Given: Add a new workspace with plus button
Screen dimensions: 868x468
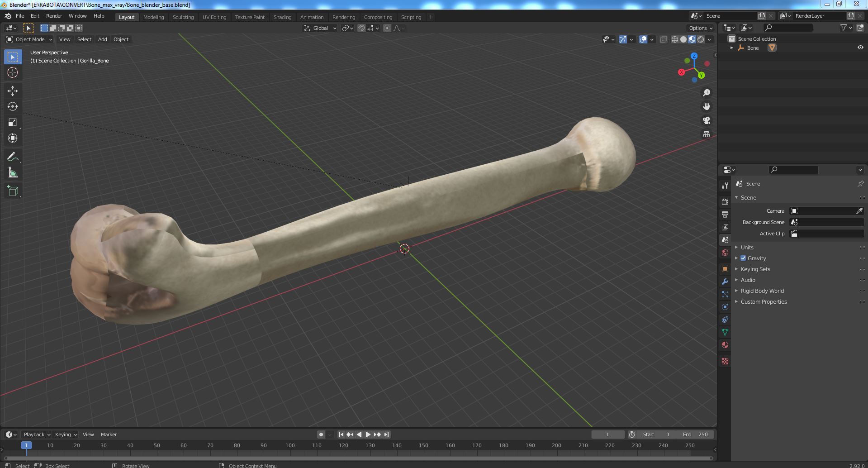Looking at the screenshot, I should [x=431, y=17].
